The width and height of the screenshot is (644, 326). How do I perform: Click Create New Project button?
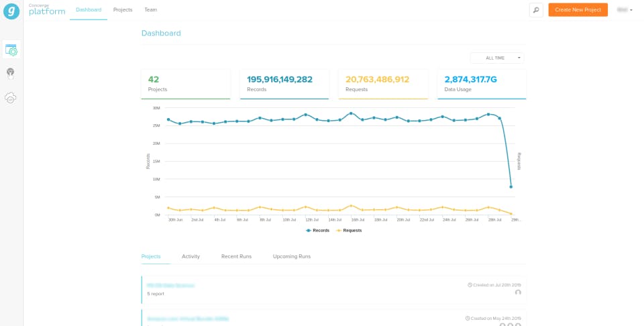pyautogui.click(x=578, y=10)
